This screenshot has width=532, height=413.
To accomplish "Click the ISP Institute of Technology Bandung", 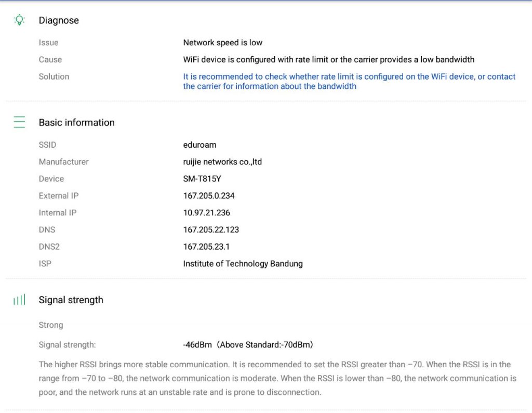I will tap(243, 264).
